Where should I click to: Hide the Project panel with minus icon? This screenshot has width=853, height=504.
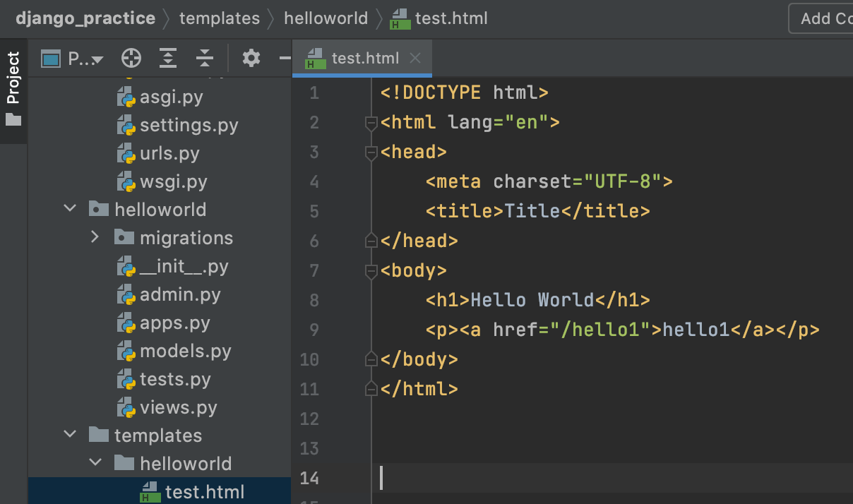(x=285, y=58)
